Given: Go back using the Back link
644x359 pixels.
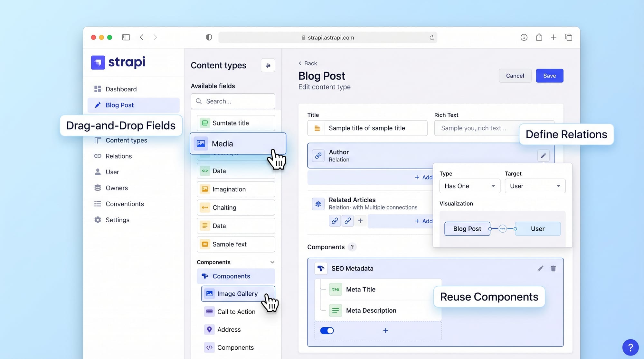Looking at the screenshot, I should (308, 63).
